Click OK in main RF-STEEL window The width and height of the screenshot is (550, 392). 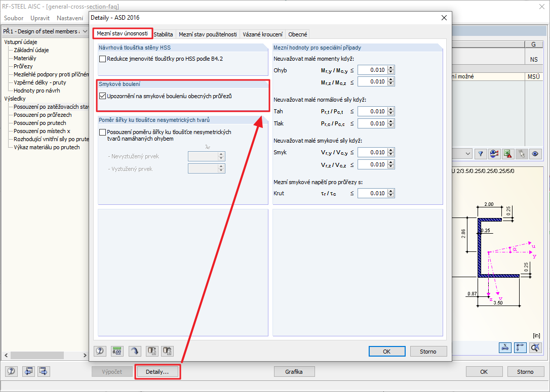coord(484,372)
